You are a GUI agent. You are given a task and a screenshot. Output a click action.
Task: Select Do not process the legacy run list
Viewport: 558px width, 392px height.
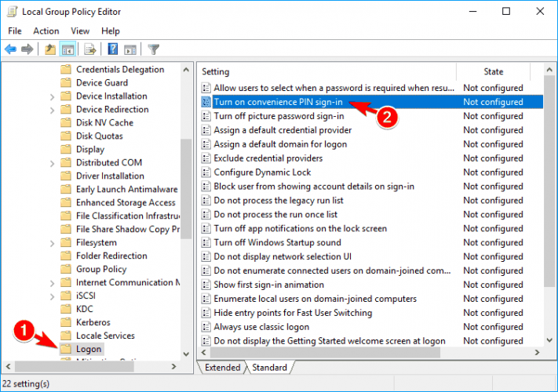(x=279, y=200)
